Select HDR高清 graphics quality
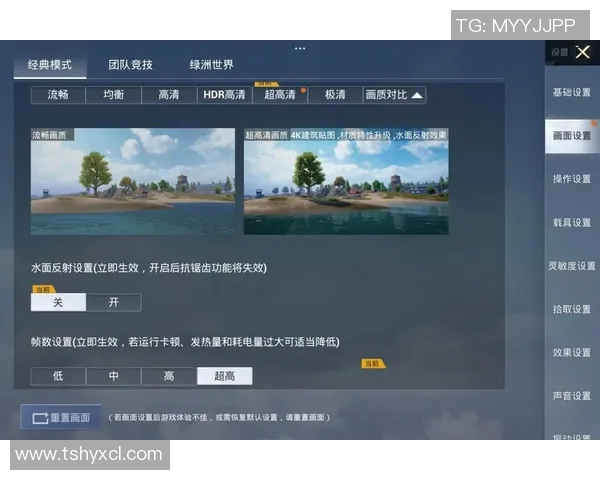 pyautogui.click(x=225, y=95)
